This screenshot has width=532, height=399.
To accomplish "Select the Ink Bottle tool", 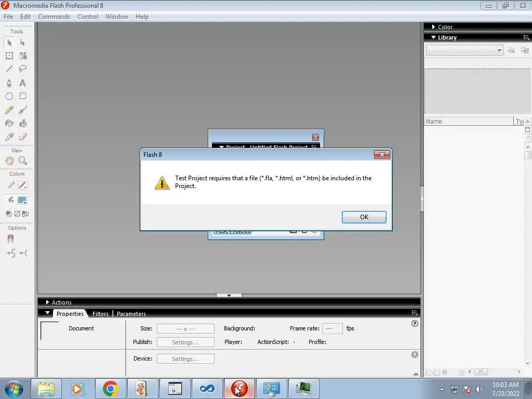I will [9, 123].
